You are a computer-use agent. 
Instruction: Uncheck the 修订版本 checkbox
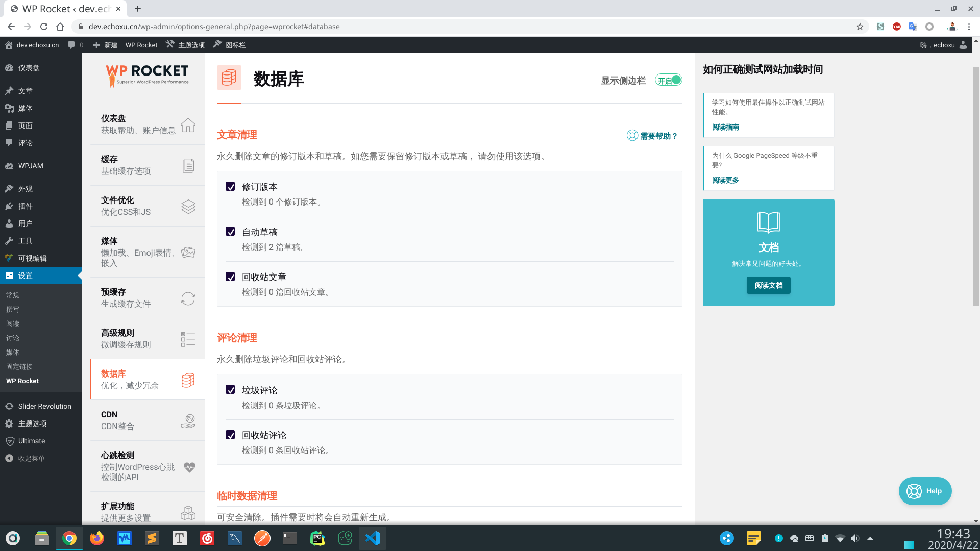pyautogui.click(x=230, y=186)
